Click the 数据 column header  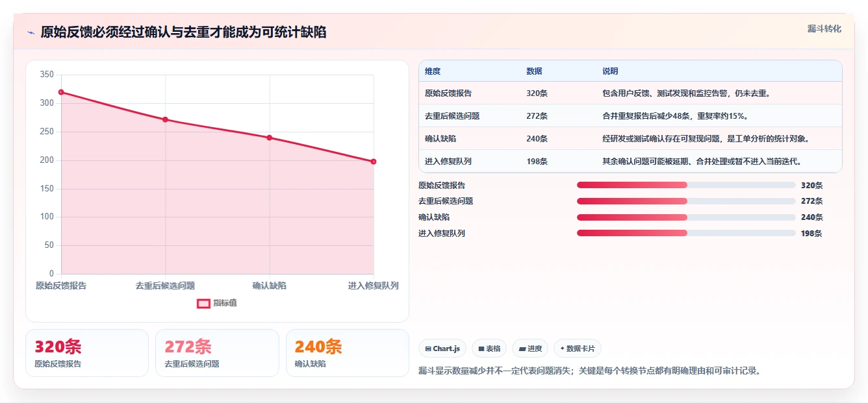534,71
